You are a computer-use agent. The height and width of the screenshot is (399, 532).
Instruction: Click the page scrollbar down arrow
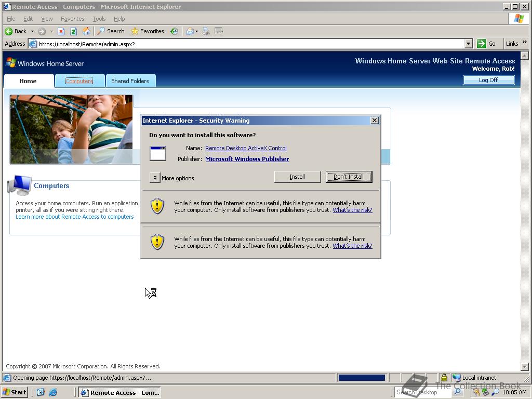525,367
